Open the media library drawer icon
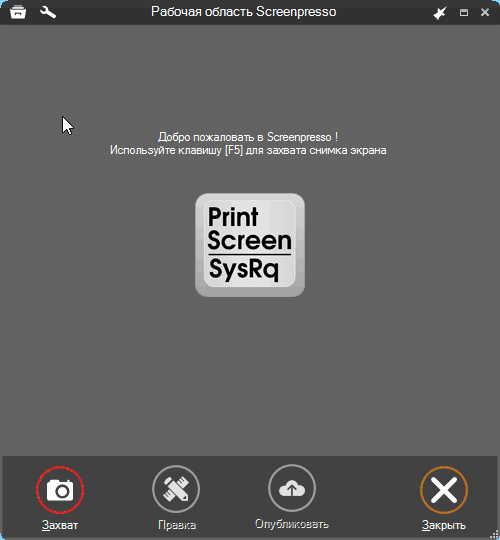 [x=18, y=12]
